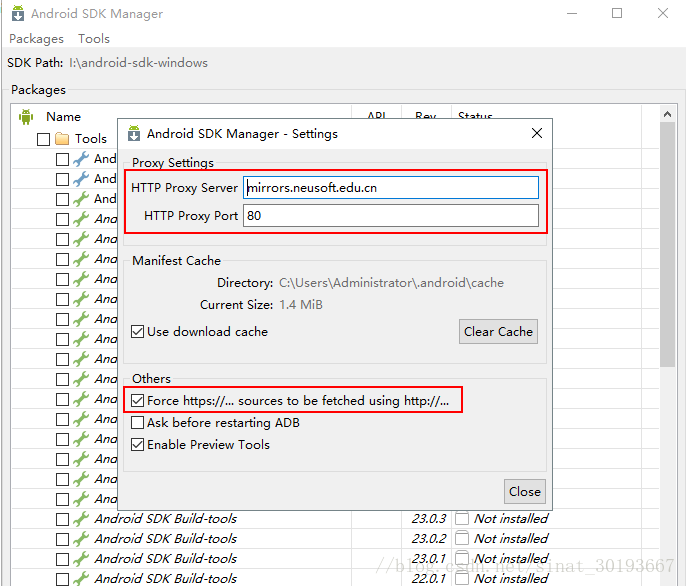Click the Tools folder icon in tree
Screen dimensions: 686x586
[x=62, y=139]
